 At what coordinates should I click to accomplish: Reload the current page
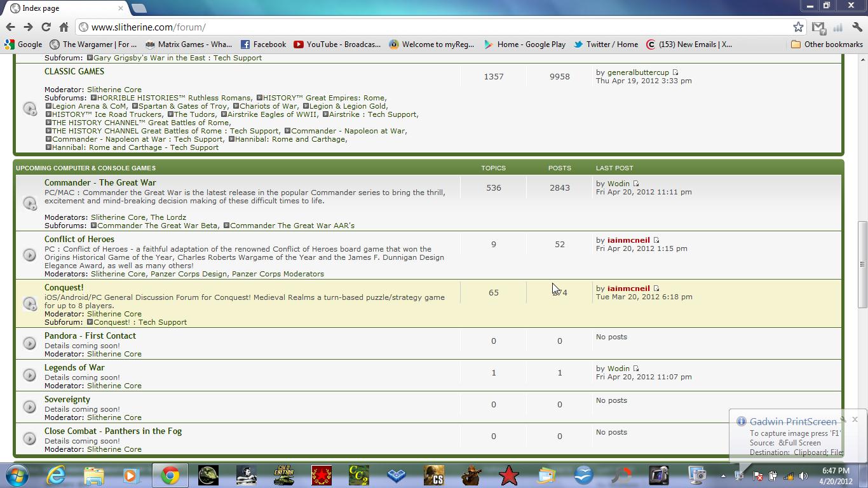[x=46, y=27]
